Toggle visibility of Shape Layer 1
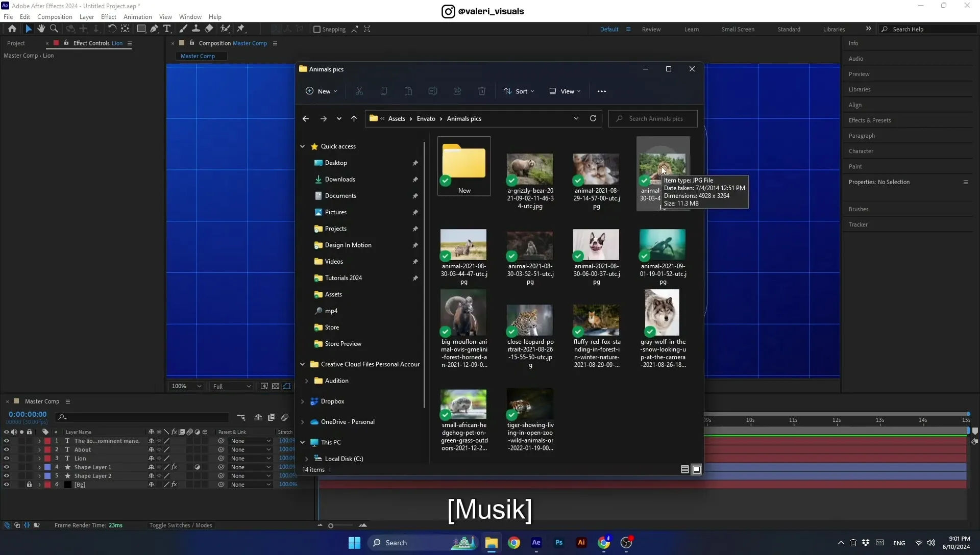 pyautogui.click(x=6, y=467)
